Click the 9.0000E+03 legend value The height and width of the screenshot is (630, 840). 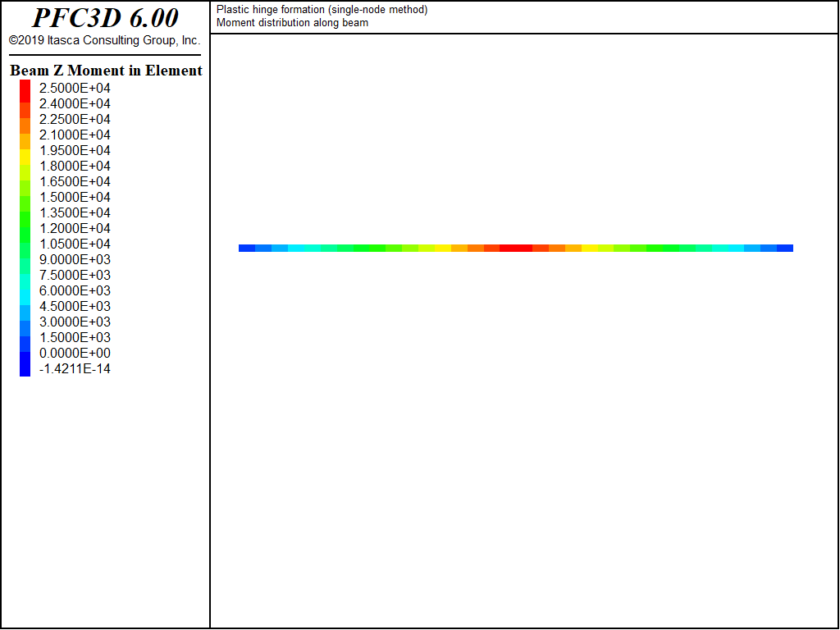coord(75,259)
